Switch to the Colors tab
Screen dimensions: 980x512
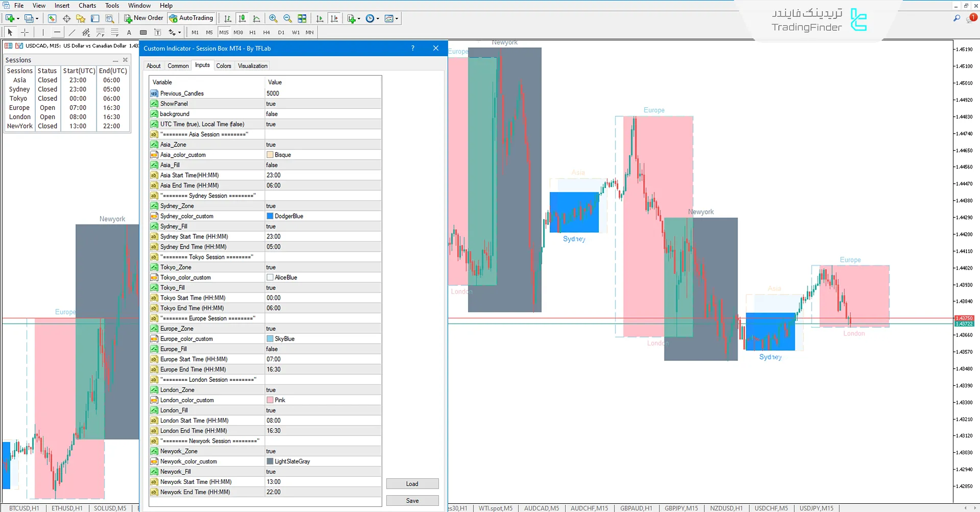[x=224, y=65]
